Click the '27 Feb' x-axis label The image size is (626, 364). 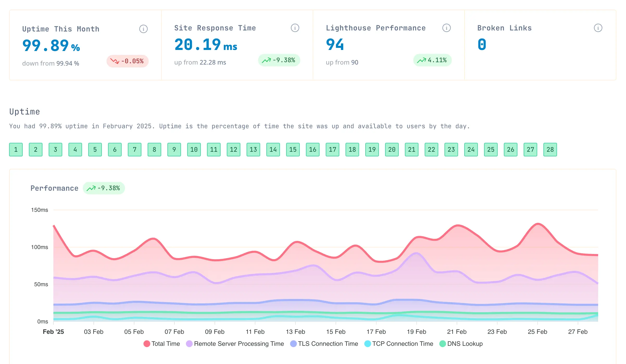coord(578,332)
